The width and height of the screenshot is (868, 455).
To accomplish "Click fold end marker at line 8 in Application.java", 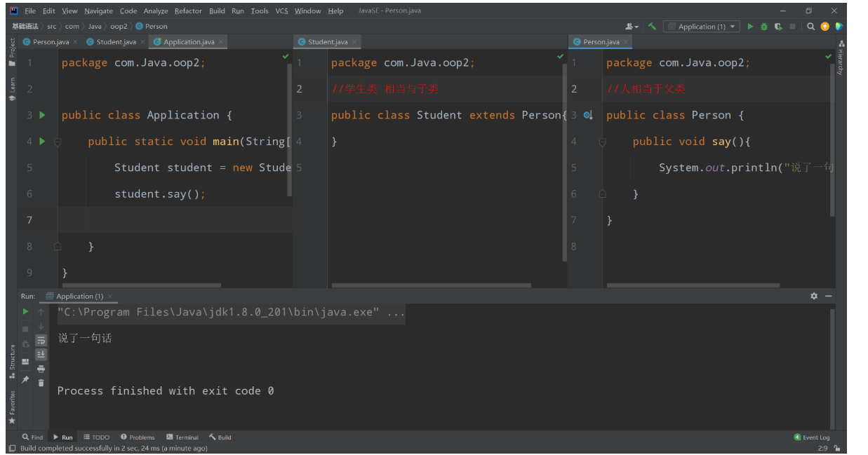I will (58, 246).
